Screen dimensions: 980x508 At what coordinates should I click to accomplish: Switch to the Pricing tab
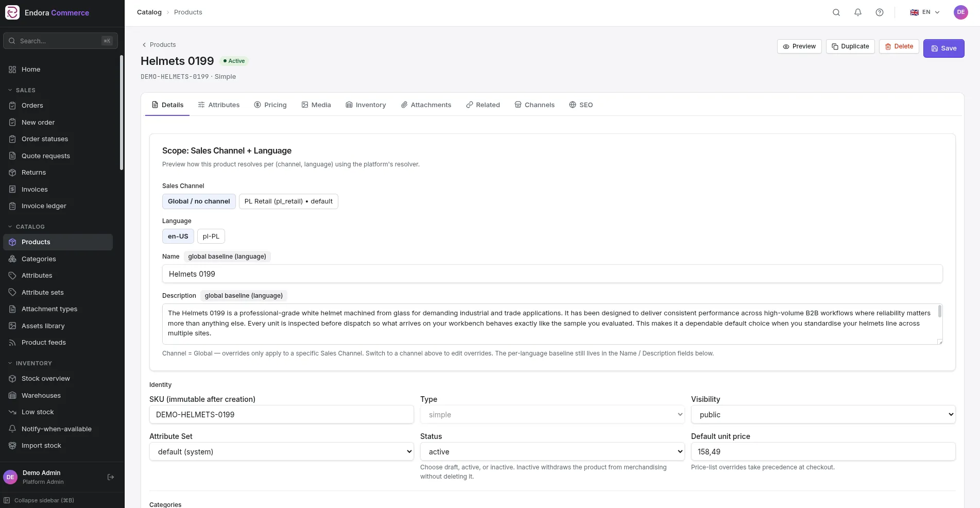[270, 105]
